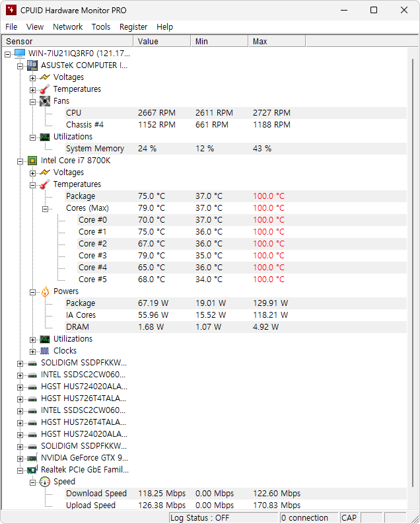Viewport: 420px width, 524px height.
Task: Select the DRAM power row
Action: (x=236, y=327)
